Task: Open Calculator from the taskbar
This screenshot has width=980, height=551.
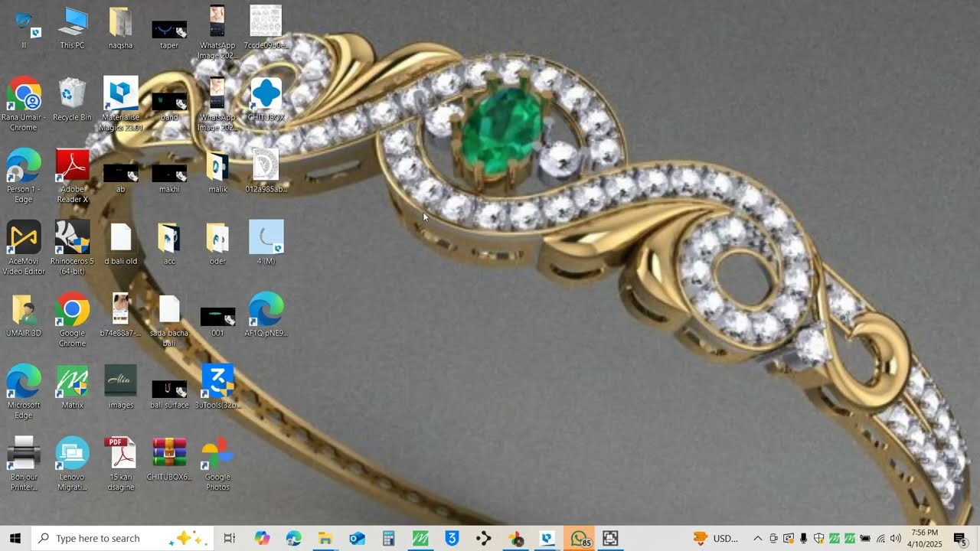Action: (389, 538)
